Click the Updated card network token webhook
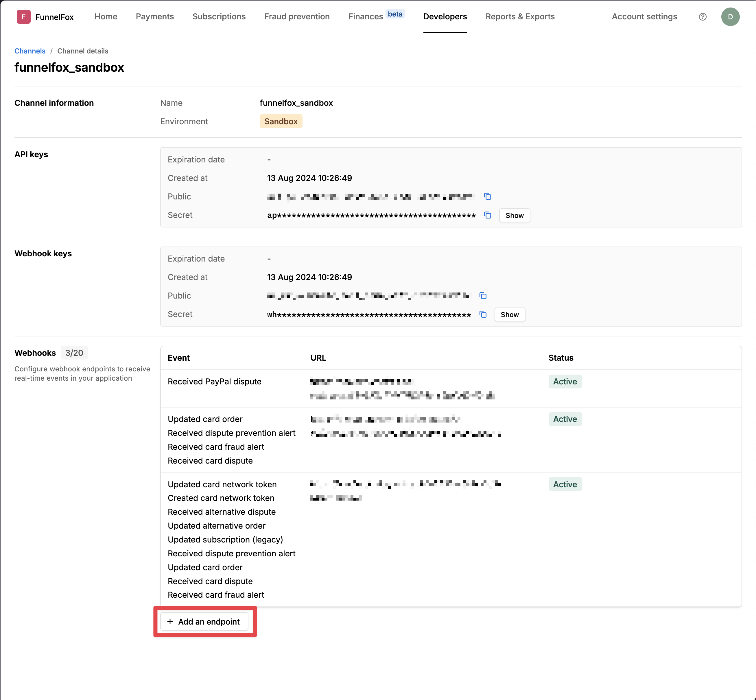 (222, 484)
